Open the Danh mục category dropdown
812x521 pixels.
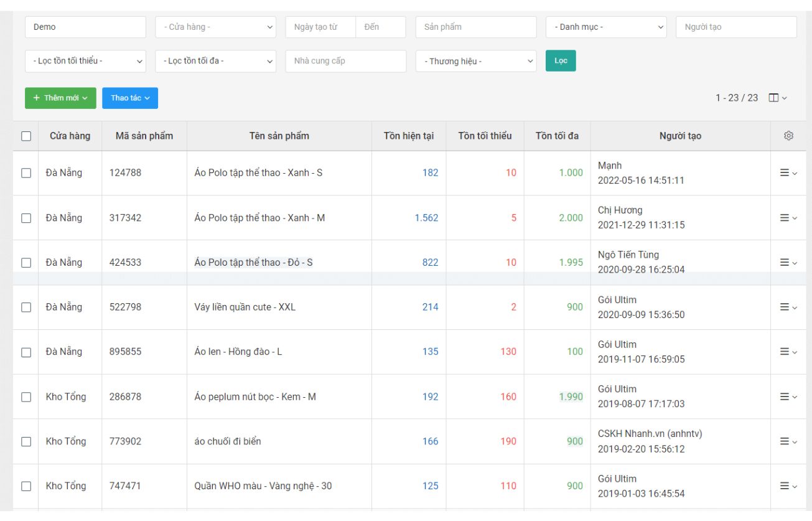606,27
